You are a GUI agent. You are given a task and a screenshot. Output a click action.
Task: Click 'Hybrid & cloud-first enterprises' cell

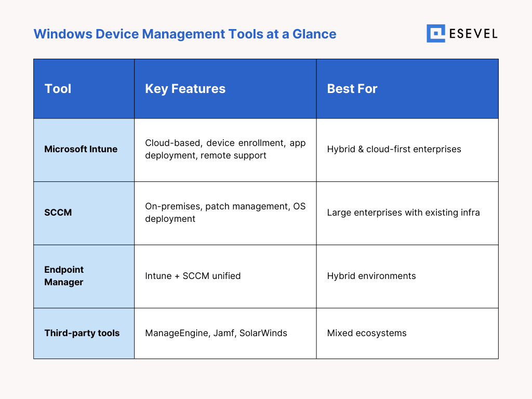(407, 150)
